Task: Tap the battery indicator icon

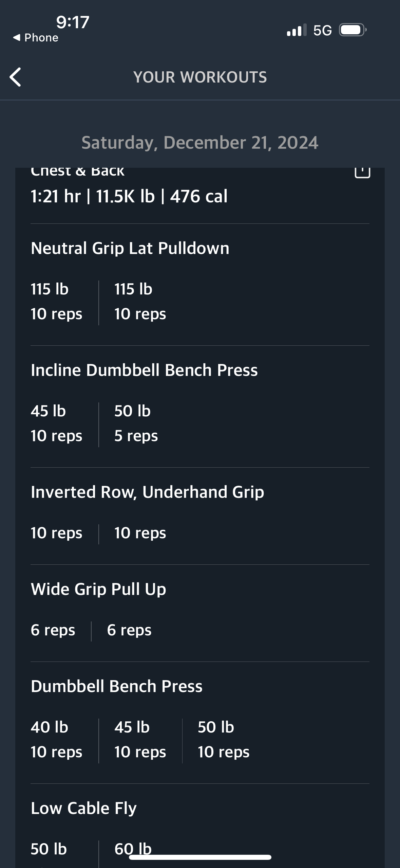Action: (x=353, y=30)
